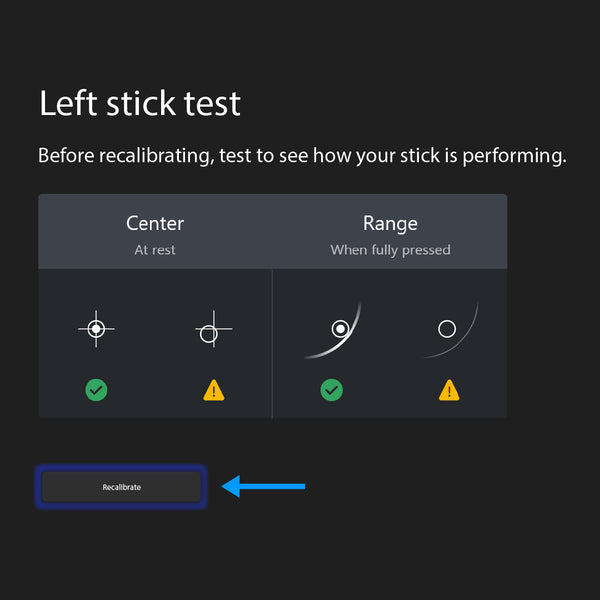Click green checkmark under full range icon
600x600 pixels.
point(332,390)
